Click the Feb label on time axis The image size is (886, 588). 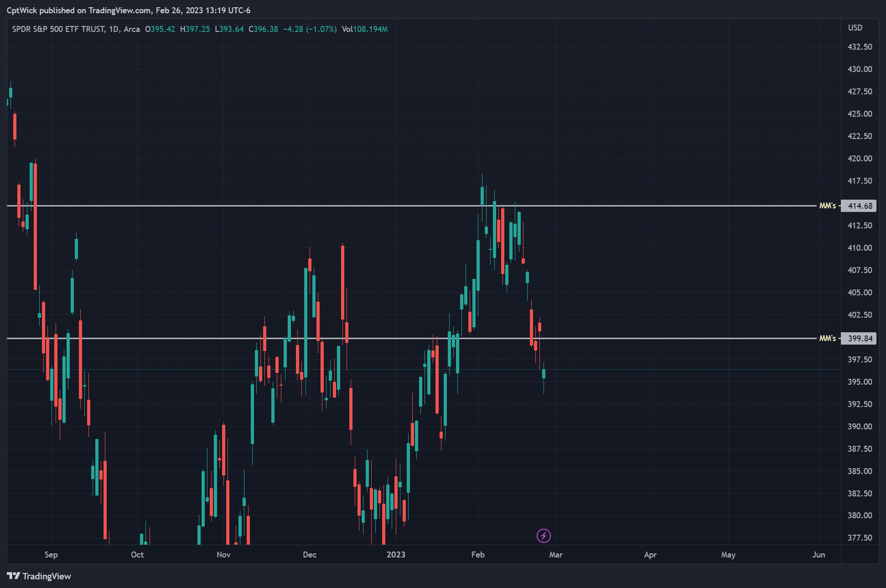tap(478, 555)
